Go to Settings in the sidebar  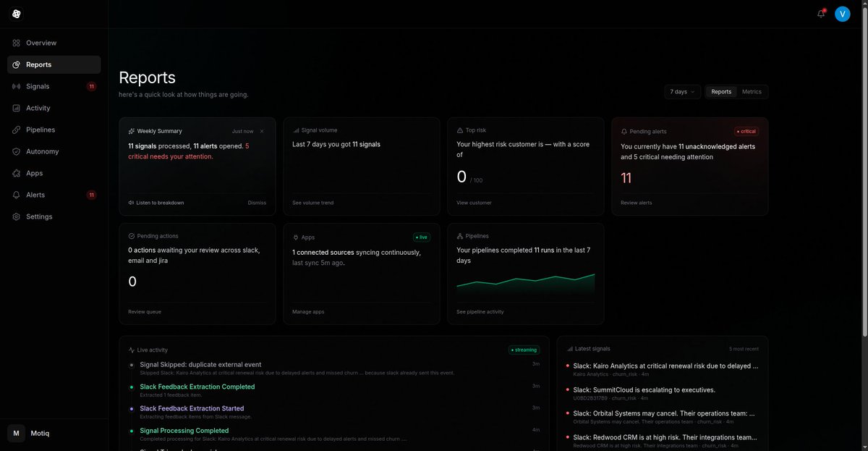[x=54, y=216]
